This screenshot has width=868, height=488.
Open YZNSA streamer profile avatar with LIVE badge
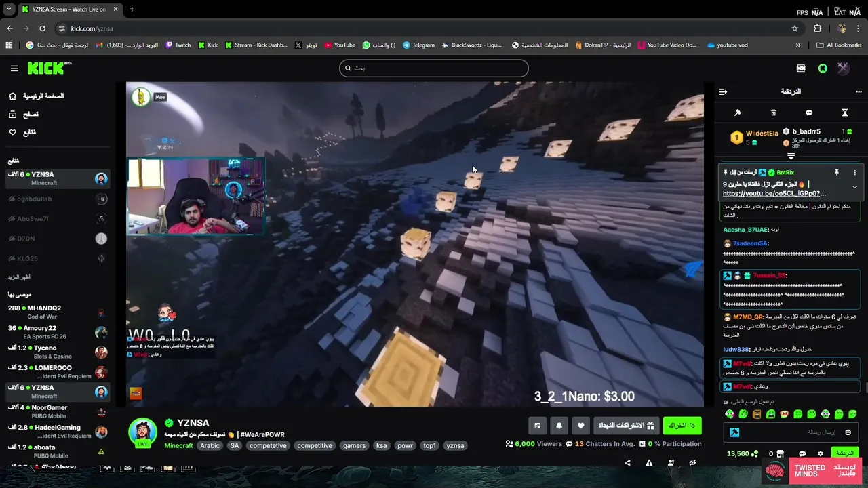coord(142,433)
